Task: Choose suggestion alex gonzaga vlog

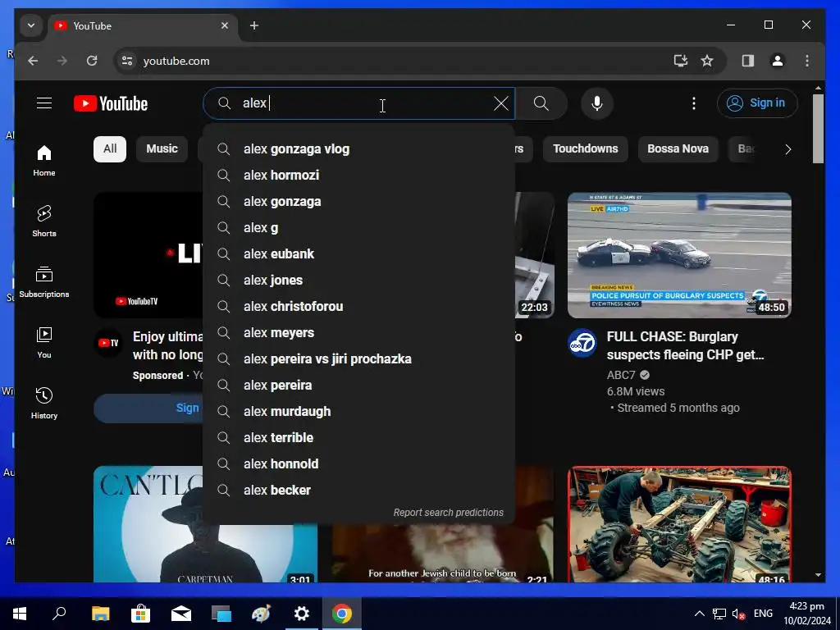Action: click(359, 149)
